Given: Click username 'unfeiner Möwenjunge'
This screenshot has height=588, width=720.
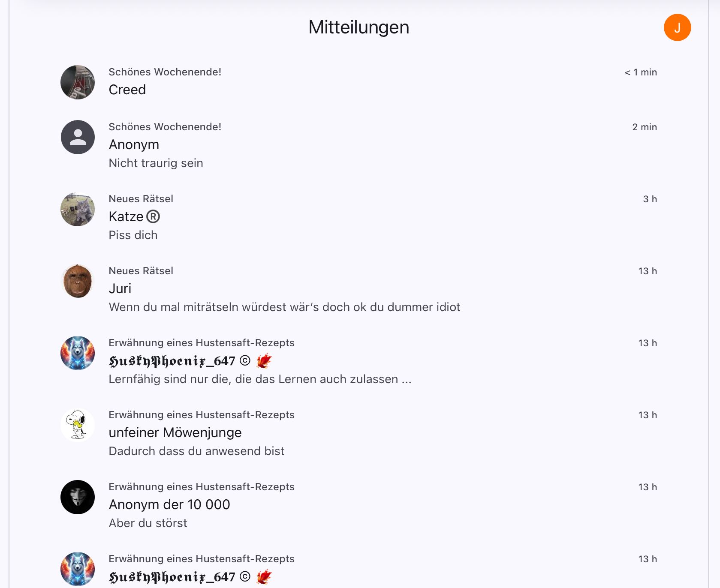Looking at the screenshot, I should [175, 432].
